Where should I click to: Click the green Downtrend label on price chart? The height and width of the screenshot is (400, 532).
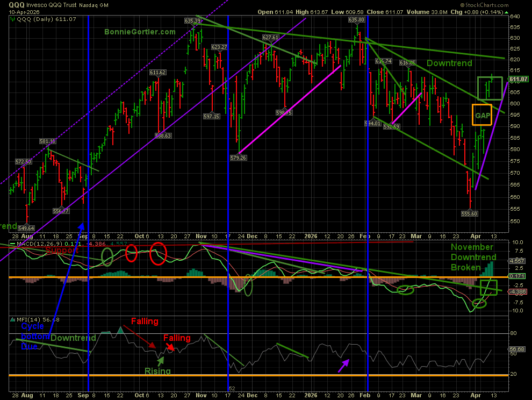[x=449, y=63]
